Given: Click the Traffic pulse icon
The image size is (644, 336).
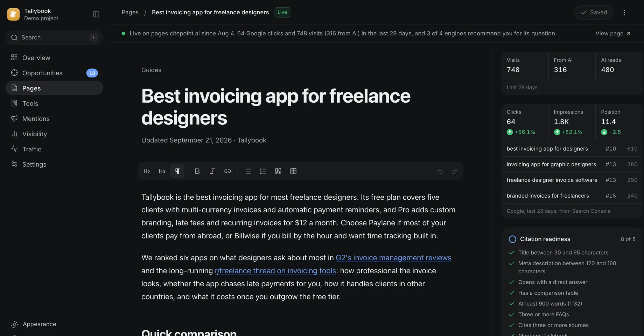Looking at the screenshot, I should [x=14, y=149].
